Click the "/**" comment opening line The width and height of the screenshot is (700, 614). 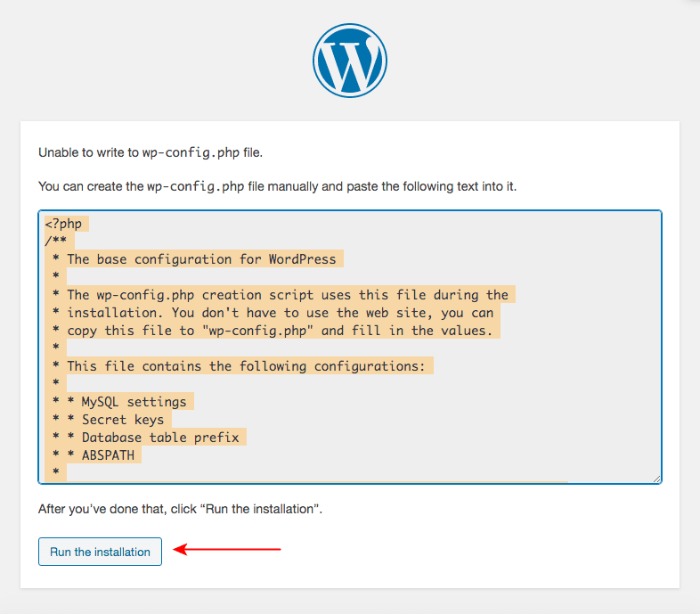(55, 242)
